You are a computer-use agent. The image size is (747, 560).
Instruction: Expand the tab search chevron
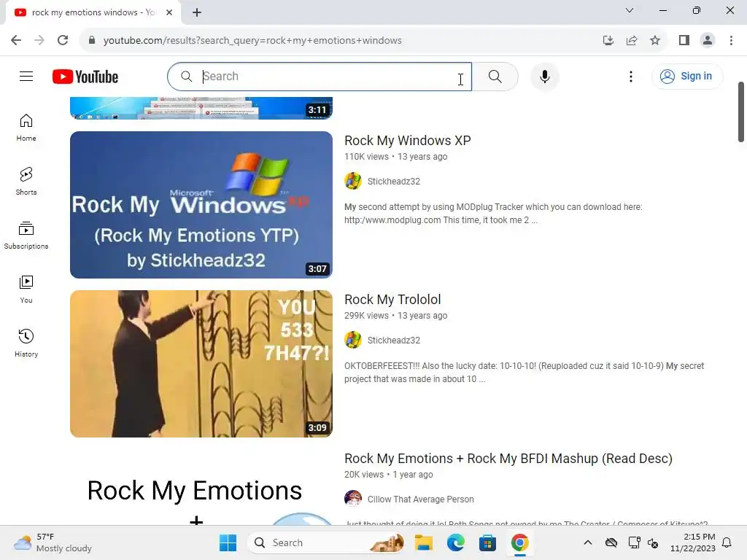[630, 10]
